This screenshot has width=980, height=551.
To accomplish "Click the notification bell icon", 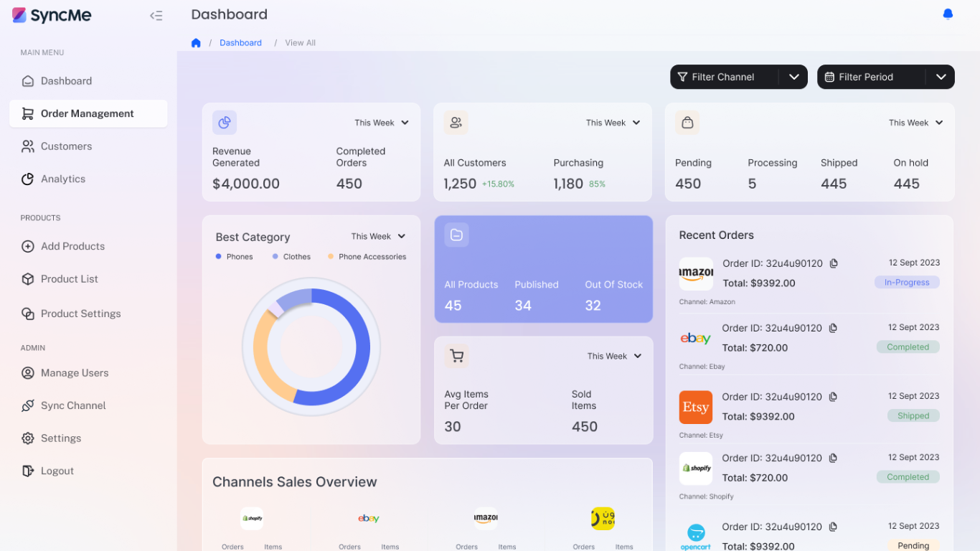I will point(948,14).
